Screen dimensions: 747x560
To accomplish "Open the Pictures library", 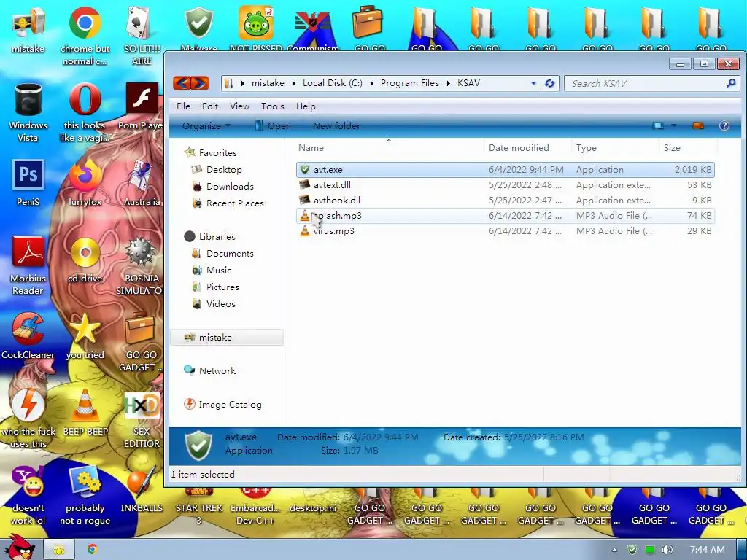I will pos(215,287).
